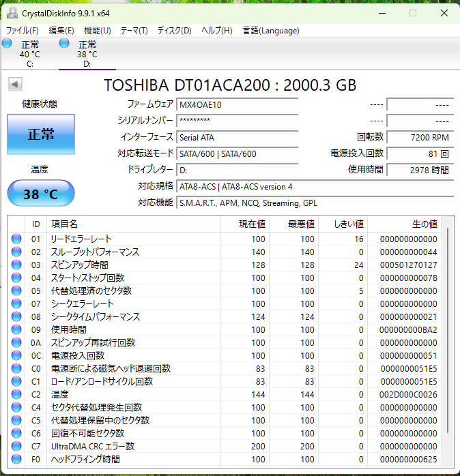Click the standard field ATA8-ACS version 4
The image size is (460, 476).
(315, 186)
